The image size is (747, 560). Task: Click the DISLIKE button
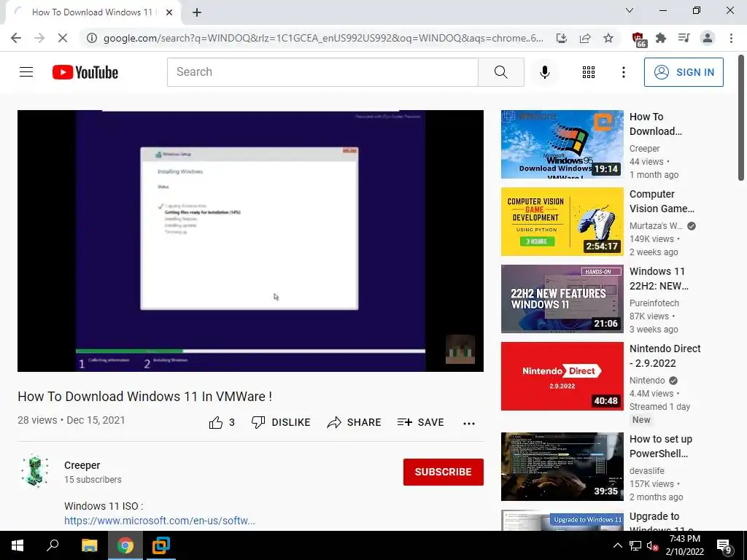[281, 422]
